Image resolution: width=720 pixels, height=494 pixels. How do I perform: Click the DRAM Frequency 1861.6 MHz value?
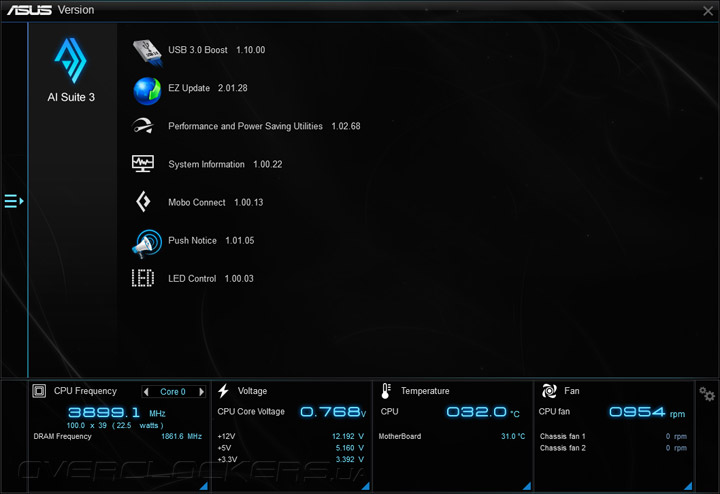[x=181, y=437]
